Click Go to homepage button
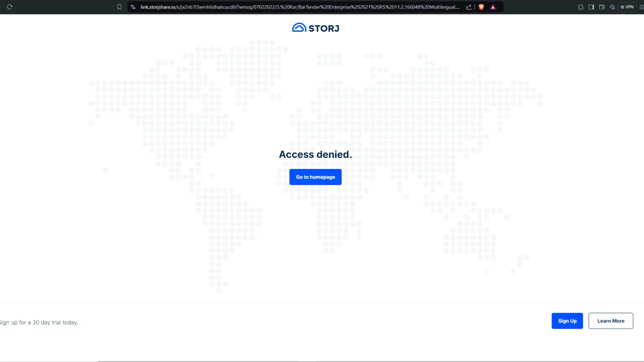The image size is (644, 362). click(x=315, y=177)
